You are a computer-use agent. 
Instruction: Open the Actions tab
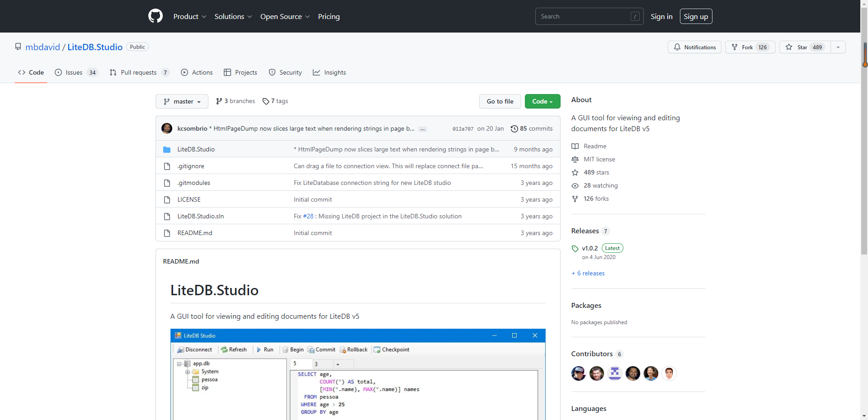point(197,72)
